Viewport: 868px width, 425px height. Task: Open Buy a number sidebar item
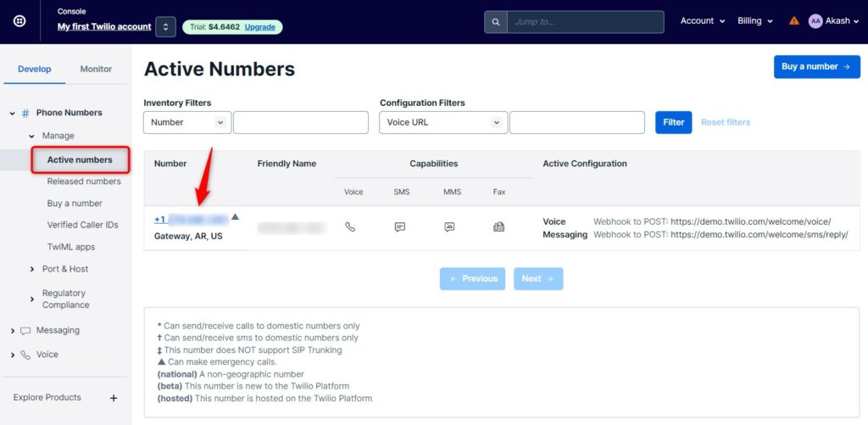75,204
